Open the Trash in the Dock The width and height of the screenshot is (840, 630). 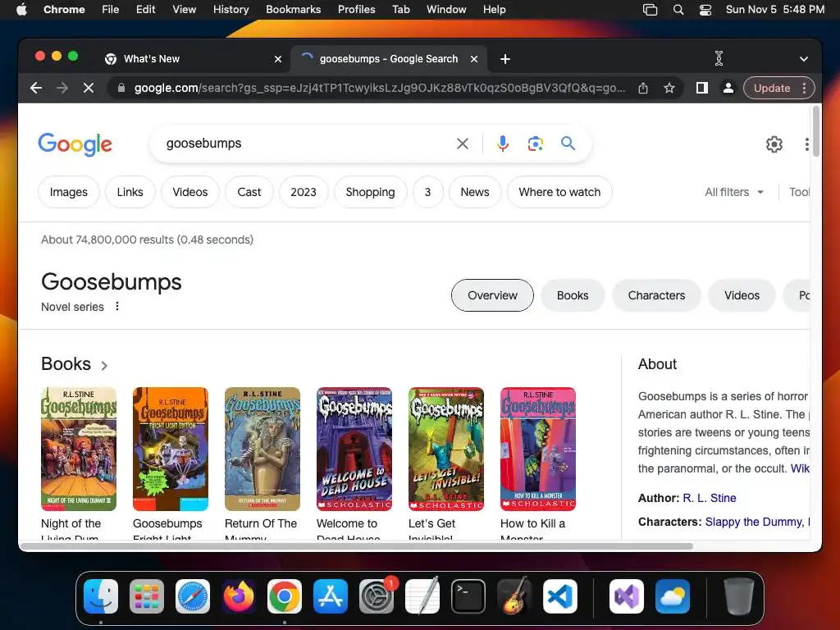739,596
